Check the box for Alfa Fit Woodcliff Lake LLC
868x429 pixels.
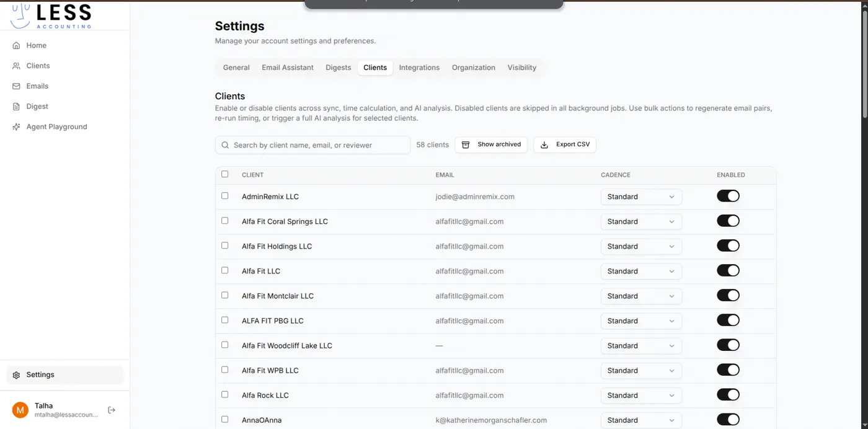(224, 345)
